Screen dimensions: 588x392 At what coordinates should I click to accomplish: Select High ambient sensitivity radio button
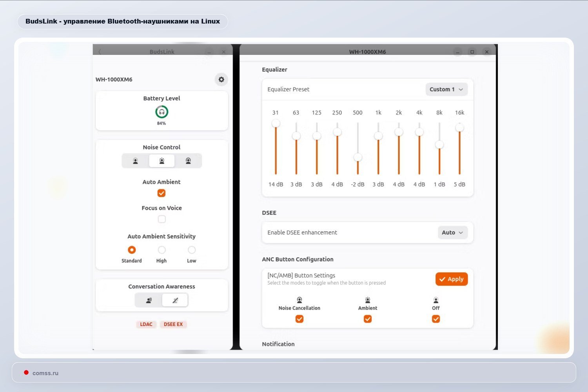tap(162, 250)
